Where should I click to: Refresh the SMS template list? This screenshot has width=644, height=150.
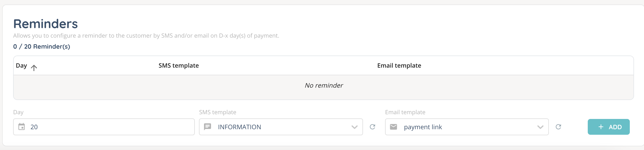tap(372, 127)
